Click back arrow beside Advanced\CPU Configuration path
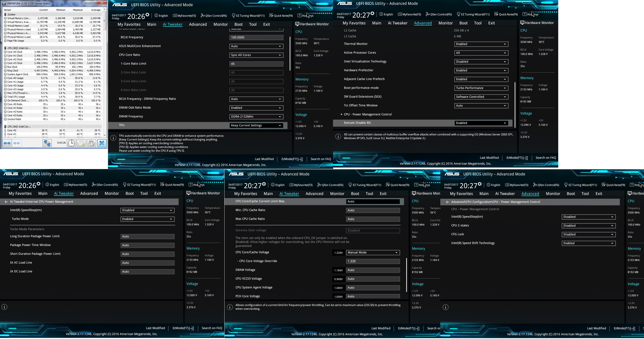644x339 pixels. 448,202
